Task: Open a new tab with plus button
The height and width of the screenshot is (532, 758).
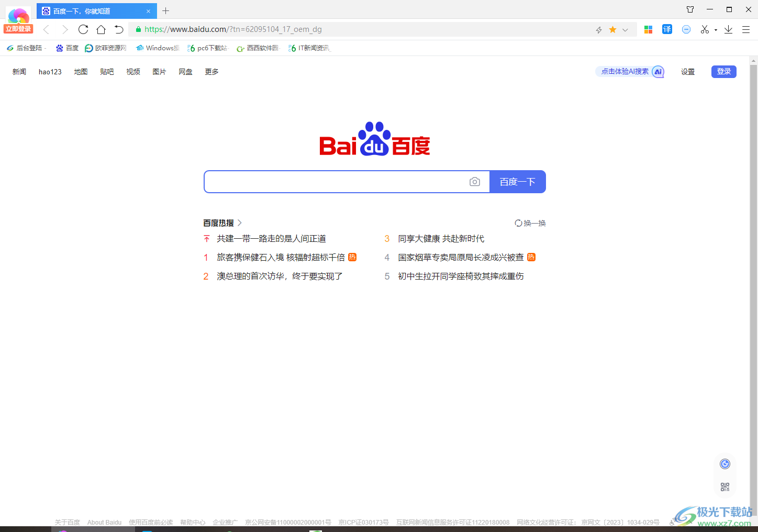Action: [166, 10]
